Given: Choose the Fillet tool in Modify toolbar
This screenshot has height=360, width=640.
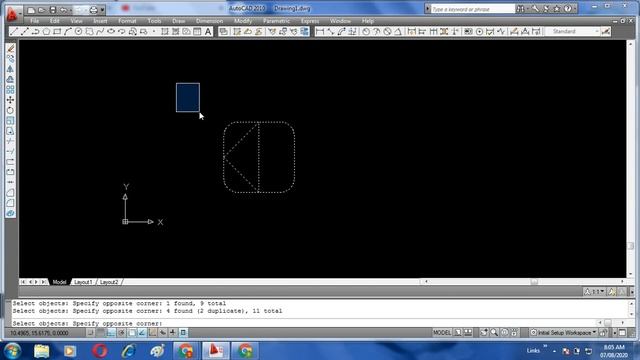Looking at the screenshot, I should tap(11, 203).
